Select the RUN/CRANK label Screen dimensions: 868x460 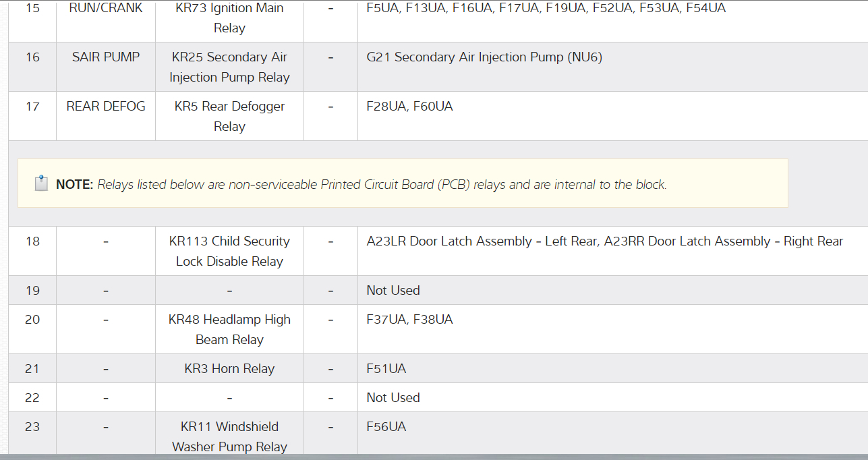click(106, 8)
